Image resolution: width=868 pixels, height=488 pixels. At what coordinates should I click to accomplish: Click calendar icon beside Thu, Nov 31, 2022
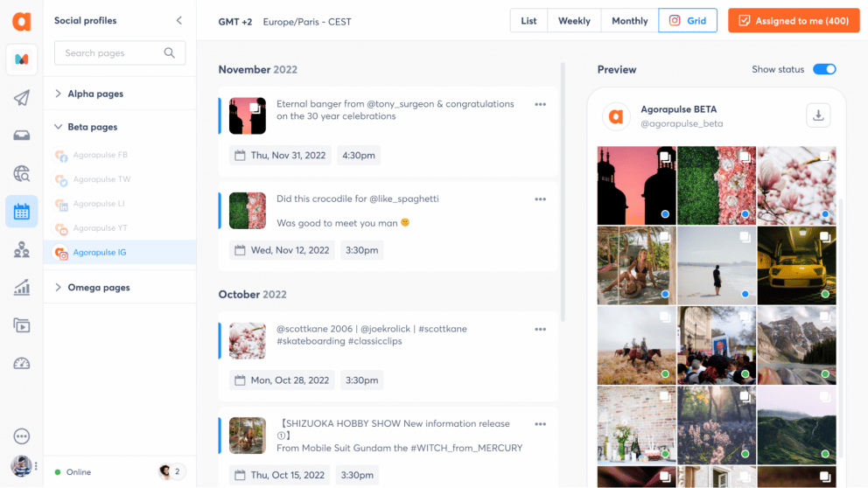pos(240,156)
